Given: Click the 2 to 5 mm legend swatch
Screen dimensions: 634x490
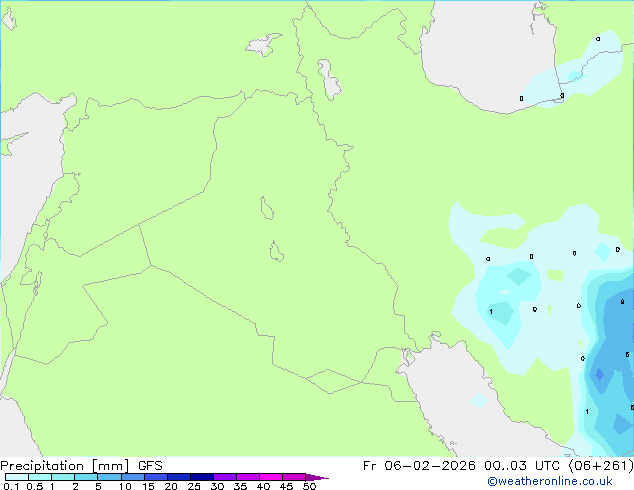Looking at the screenshot, I should point(86,477).
